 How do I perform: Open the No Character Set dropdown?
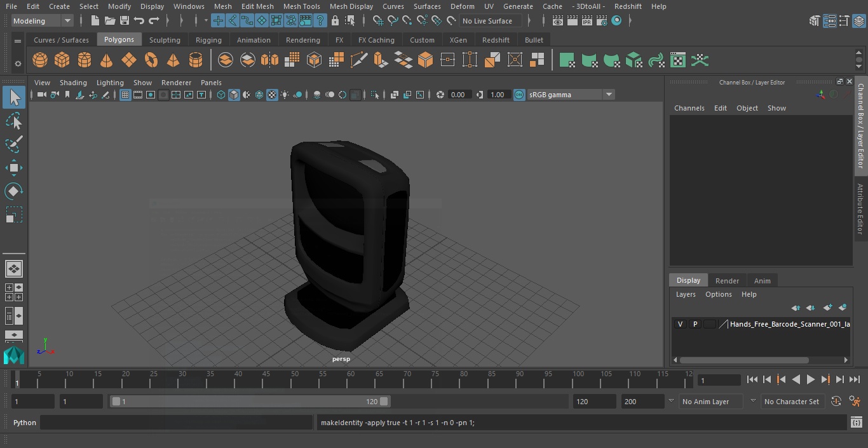click(x=792, y=402)
